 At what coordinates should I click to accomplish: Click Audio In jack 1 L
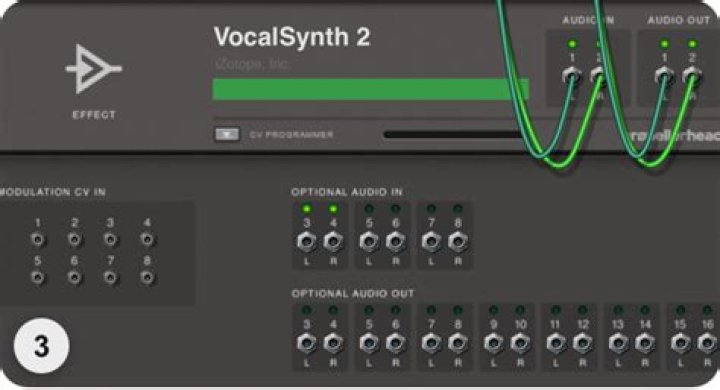[572, 75]
